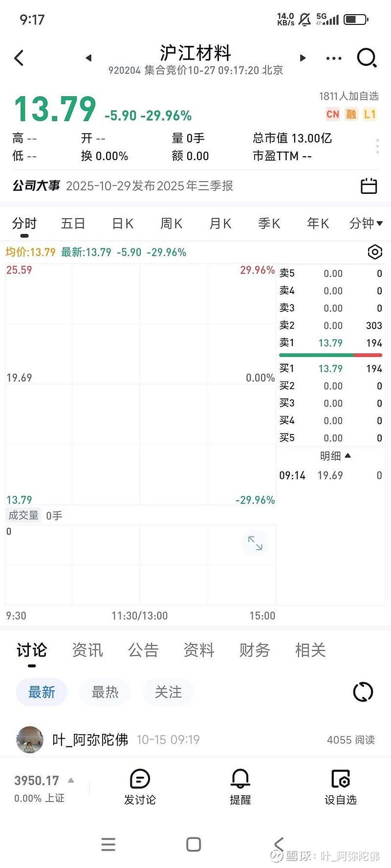Open the company events calendar icon

pyautogui.click(x=369, y=186)
